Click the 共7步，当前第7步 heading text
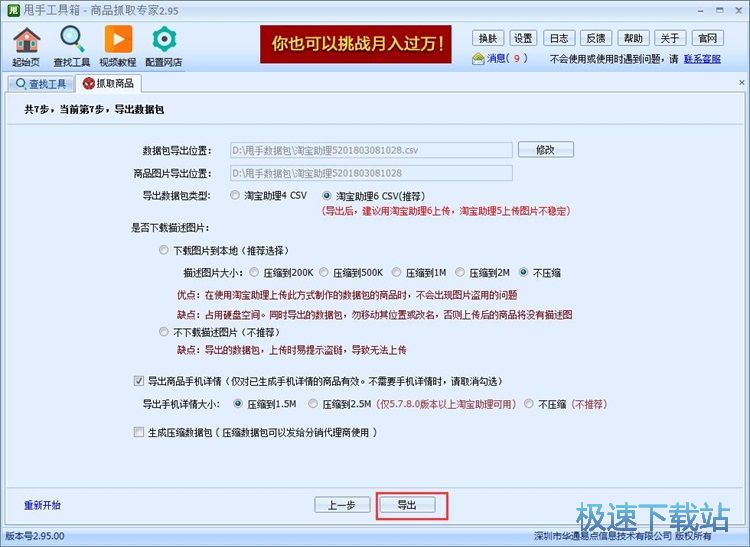 94,109
